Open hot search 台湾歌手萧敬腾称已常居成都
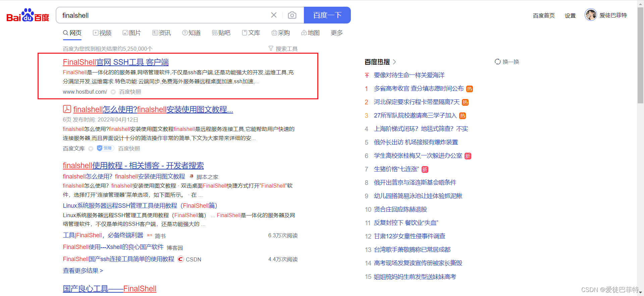 [x=412, y=250]
